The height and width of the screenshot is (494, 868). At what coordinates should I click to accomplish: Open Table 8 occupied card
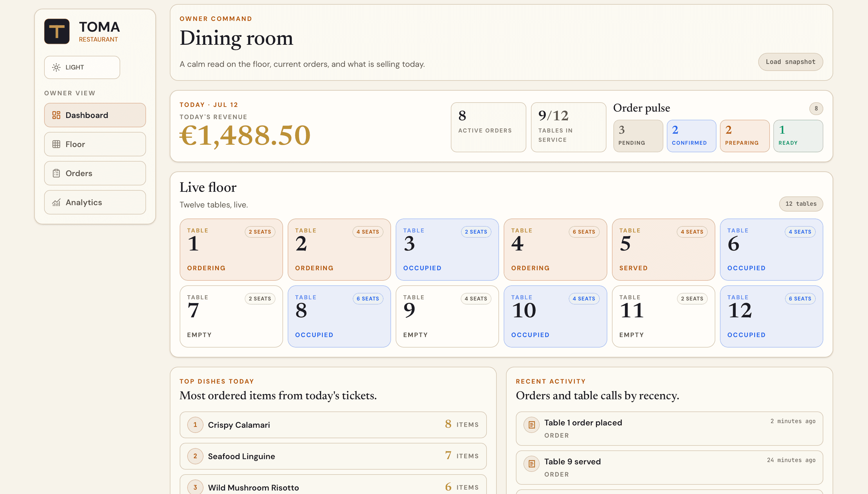pos(339,316)
